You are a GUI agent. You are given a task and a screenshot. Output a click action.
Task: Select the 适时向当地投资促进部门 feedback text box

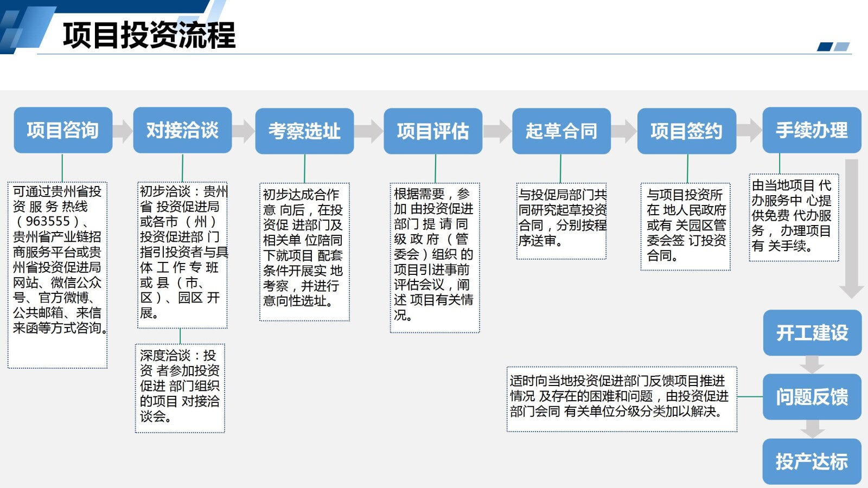pyautogui.click(x=621, y=397)
